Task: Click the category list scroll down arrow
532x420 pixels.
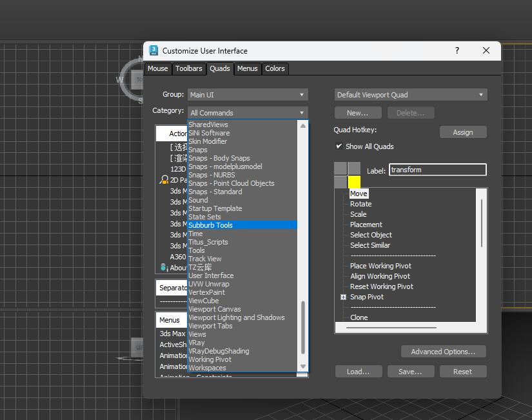Action: point(303,366)
